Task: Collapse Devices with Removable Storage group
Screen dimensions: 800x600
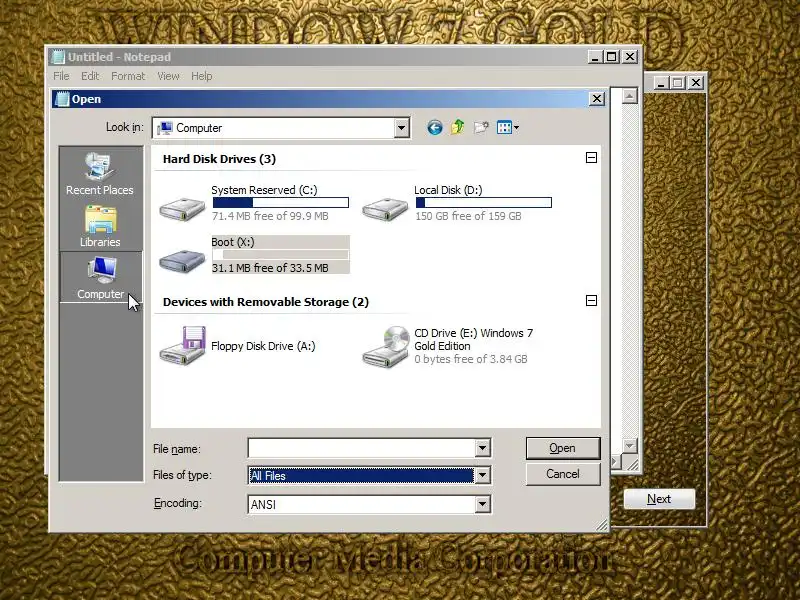Action: pos(591,301)
